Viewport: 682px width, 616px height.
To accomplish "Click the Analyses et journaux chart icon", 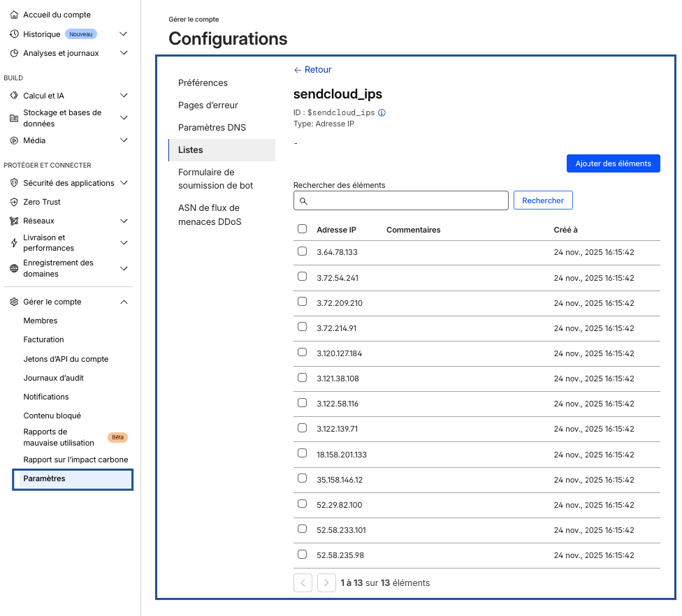I will point(14,53).
